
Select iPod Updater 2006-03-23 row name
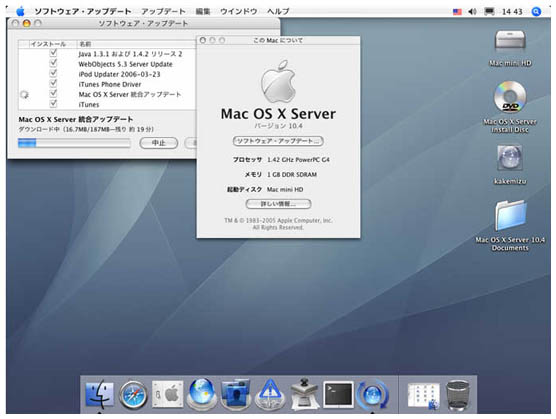(119, 74)
